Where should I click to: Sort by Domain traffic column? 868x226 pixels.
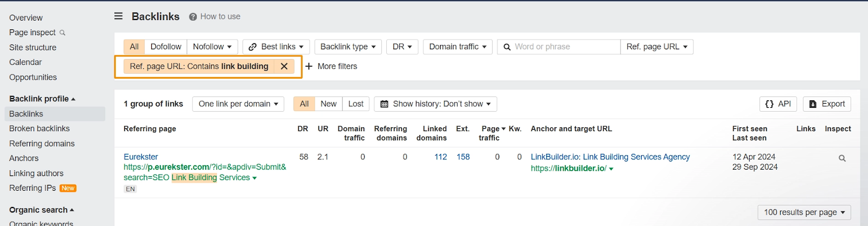pos(351,133)
